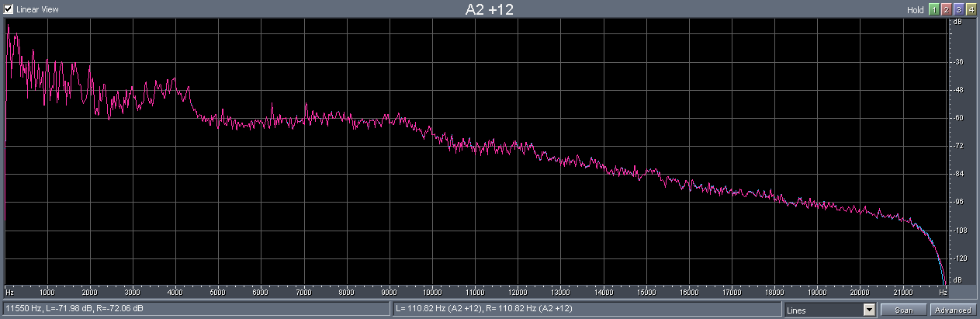Uncheck the Linear View checkbox
The width and height of the screenshot is (980, 319).
point(9,10)
